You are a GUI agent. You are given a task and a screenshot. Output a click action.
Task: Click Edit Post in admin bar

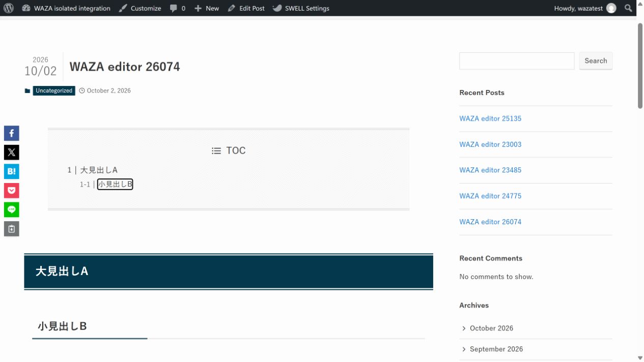click(x=246, y=8)
